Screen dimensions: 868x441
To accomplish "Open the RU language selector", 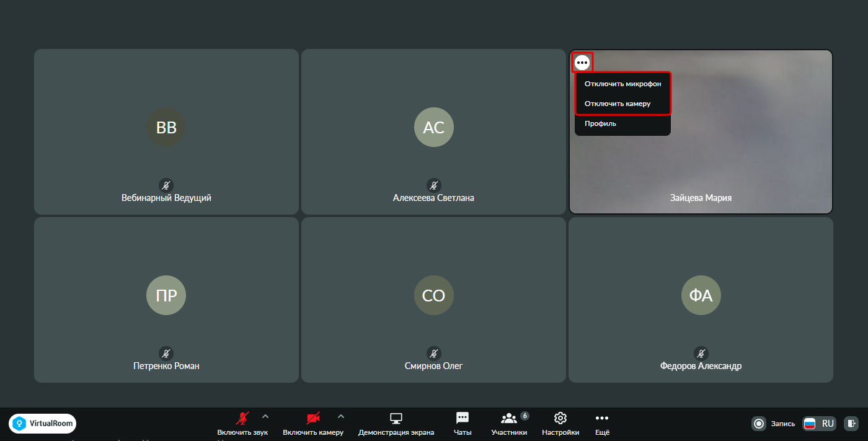I will (820, 424).
